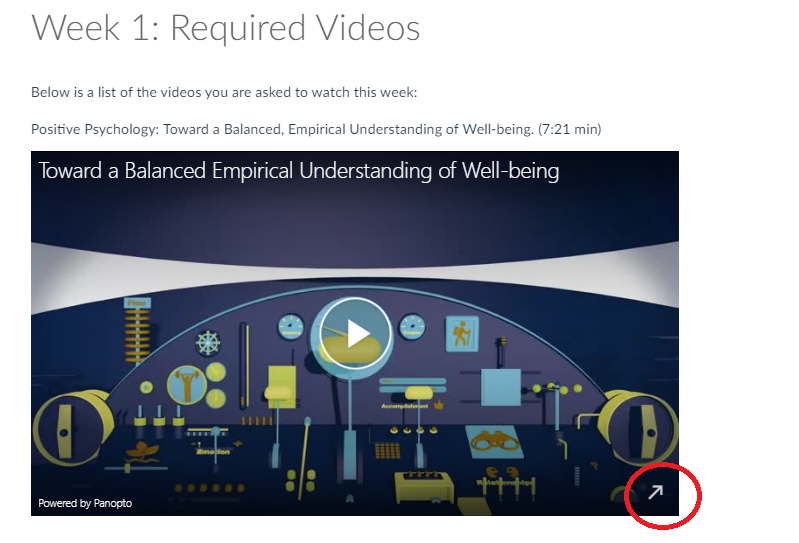Click the hiker icon on dashboard
The height and width of the screenshot is (543, 799).
[x=462, y=334]
